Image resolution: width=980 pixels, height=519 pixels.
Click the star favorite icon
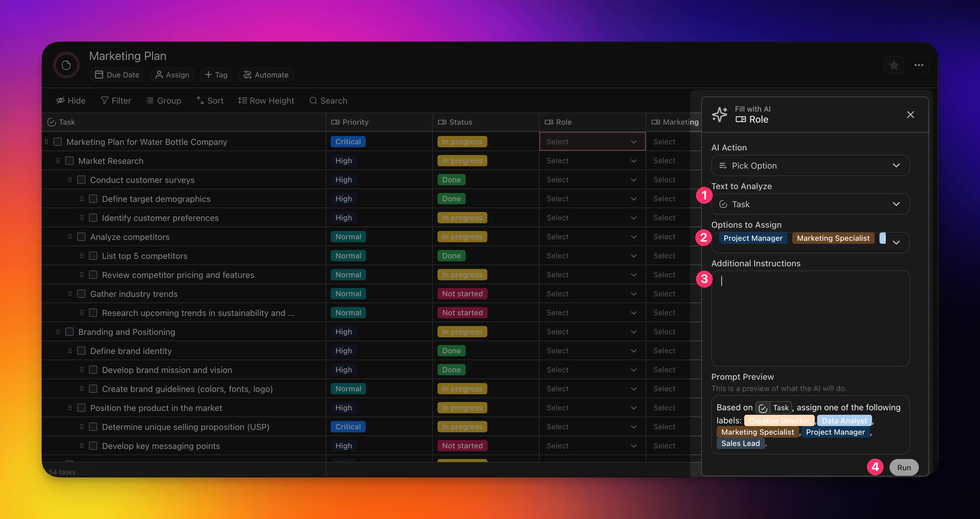(x=894, y=66)
